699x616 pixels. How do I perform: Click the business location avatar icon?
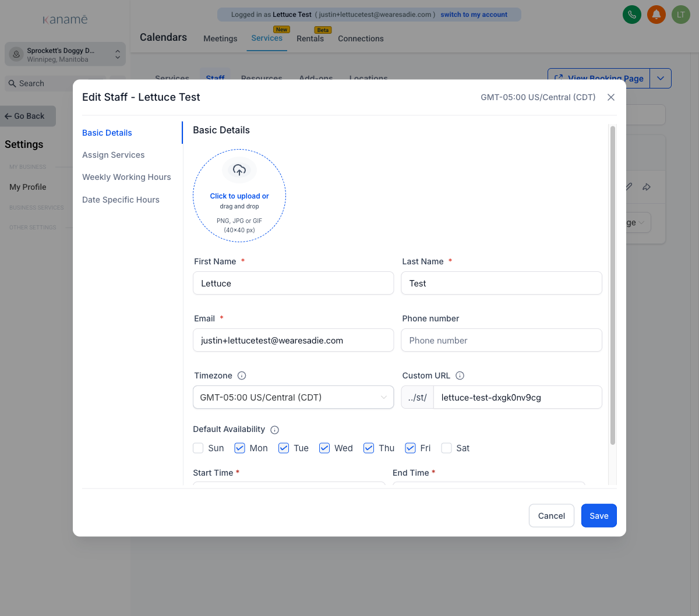16,54
